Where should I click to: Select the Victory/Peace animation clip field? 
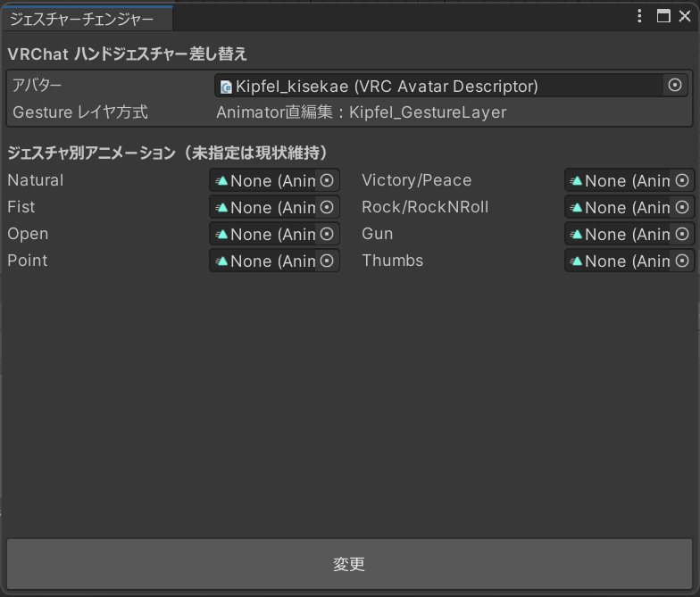[629, 180]
